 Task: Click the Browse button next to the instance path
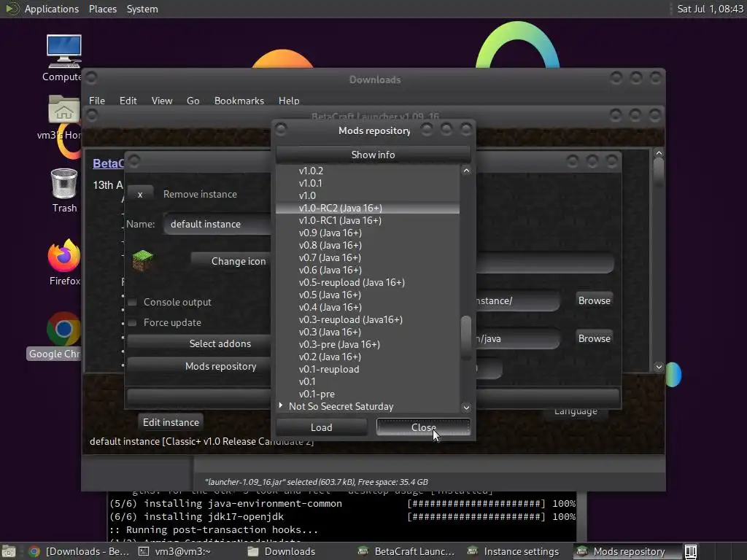coord(594,300)
